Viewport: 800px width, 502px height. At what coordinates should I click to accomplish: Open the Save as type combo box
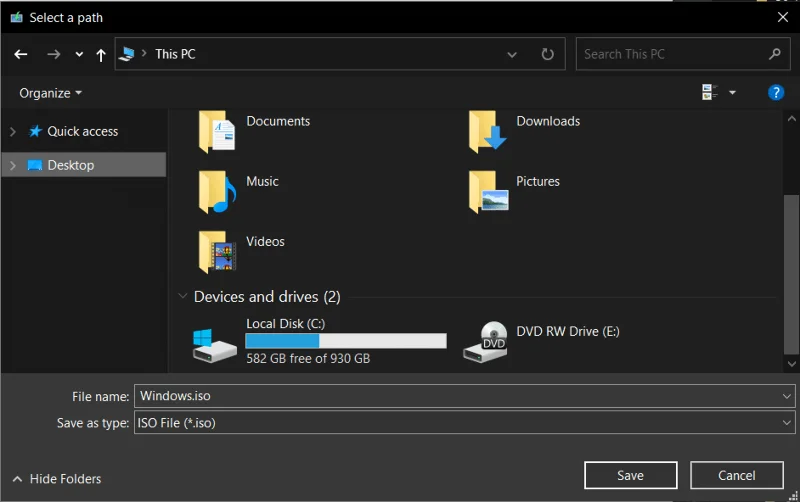464,423
